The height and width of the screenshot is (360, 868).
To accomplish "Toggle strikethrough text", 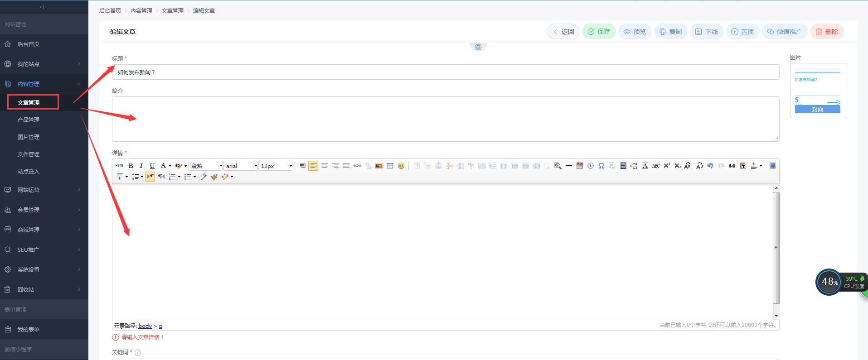I will pos(656,166).
